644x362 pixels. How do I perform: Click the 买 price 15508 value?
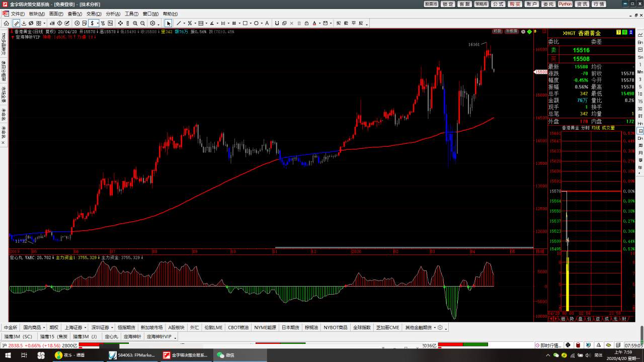tap(581, 59)
